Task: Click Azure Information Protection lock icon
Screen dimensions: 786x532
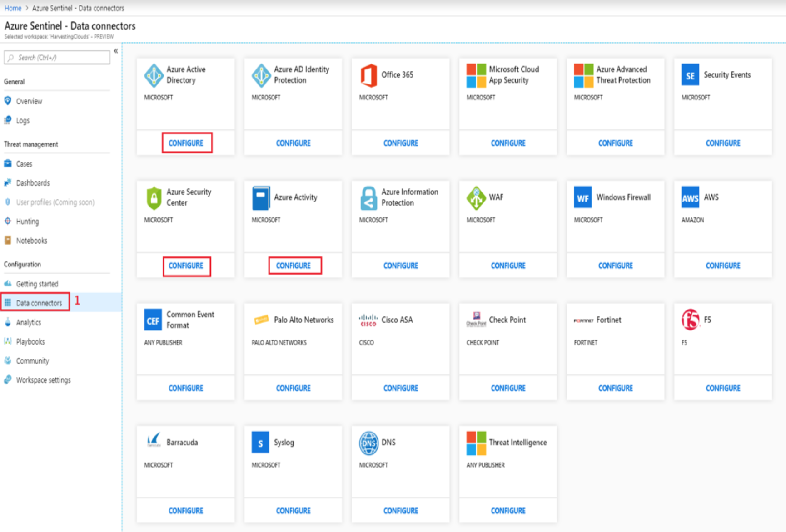Action: coord(368,198)
